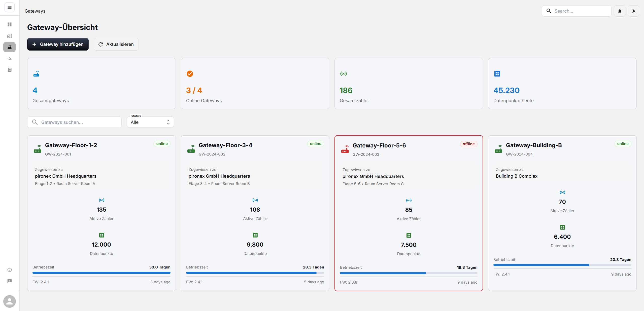Click Gateway hinzufügen button
644x311 pixels.
pos(58,44)
